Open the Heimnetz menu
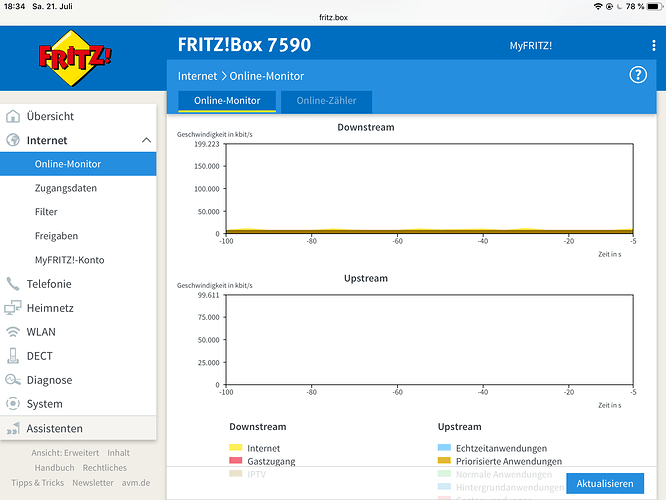This screenshot has height=500, width=666. pos(78,308)
